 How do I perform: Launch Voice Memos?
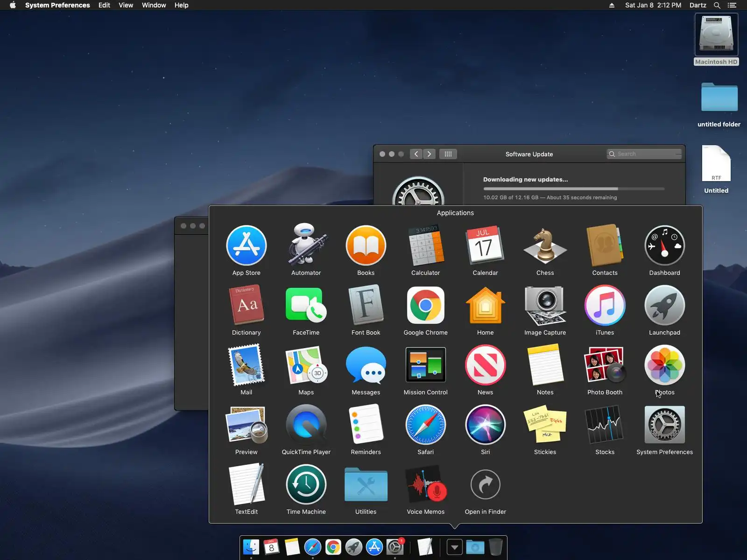coord(426,485)
